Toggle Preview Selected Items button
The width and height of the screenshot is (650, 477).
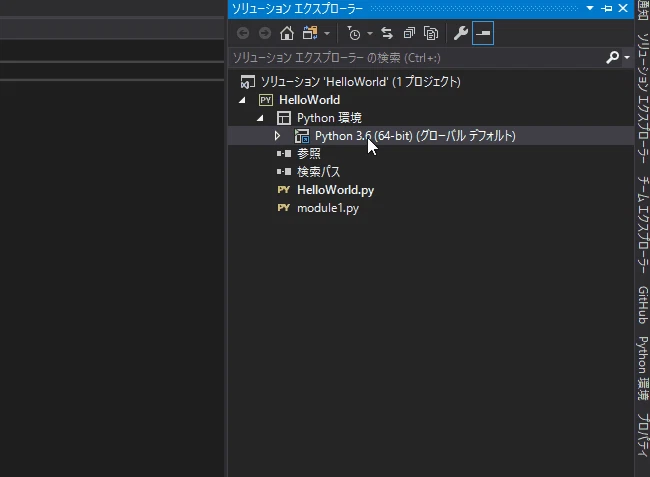(x=483, y=33)
